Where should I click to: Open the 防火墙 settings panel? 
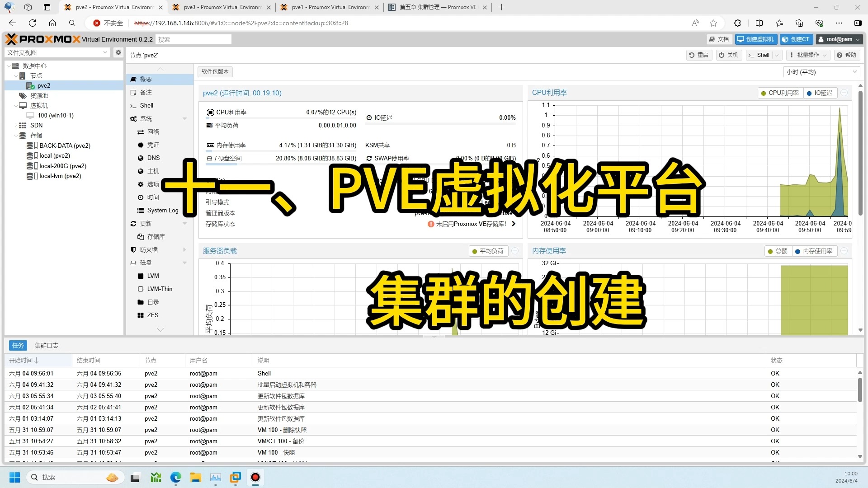point(150,250)
